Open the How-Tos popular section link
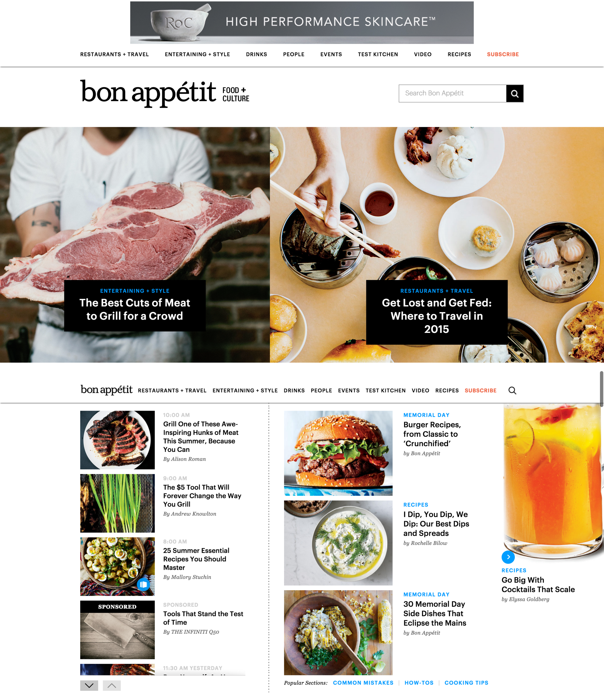This screenshot has height=700, width=604. click(419, 683)
